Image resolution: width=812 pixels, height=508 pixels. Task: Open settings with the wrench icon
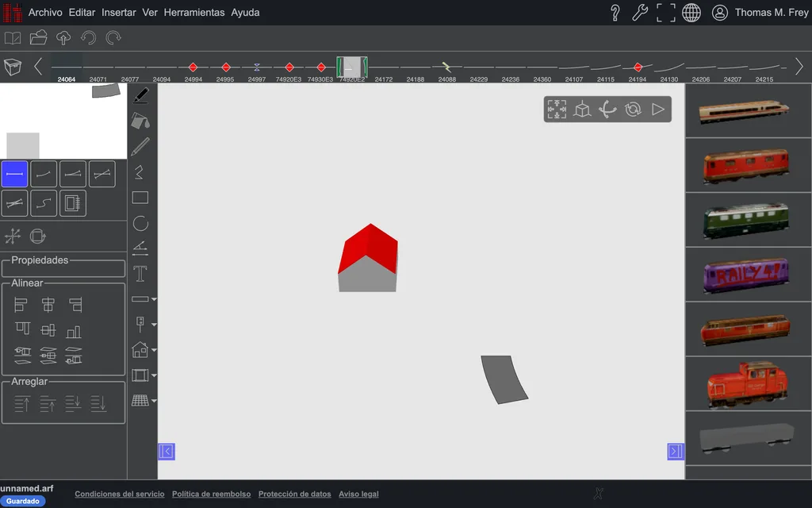(x=640, y=13)
